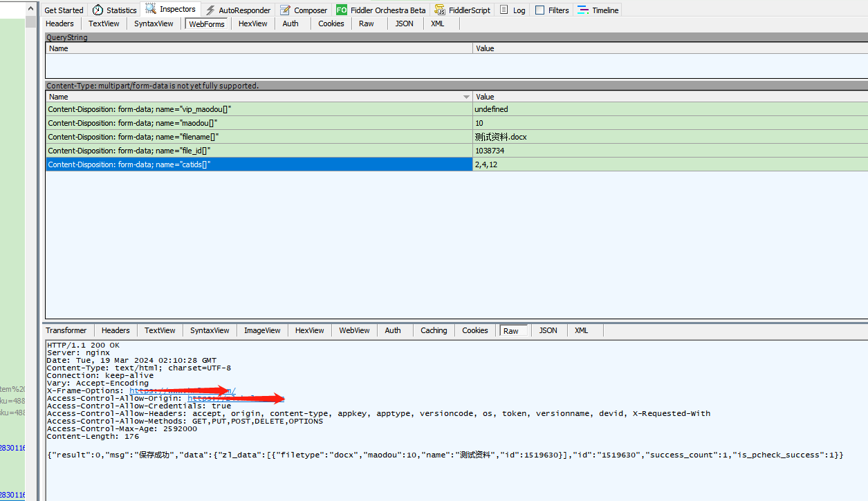Click the "Access-Control-Allow-Credentials: true" line
This screenshot has width=868, height=501.
coord(139,406)
